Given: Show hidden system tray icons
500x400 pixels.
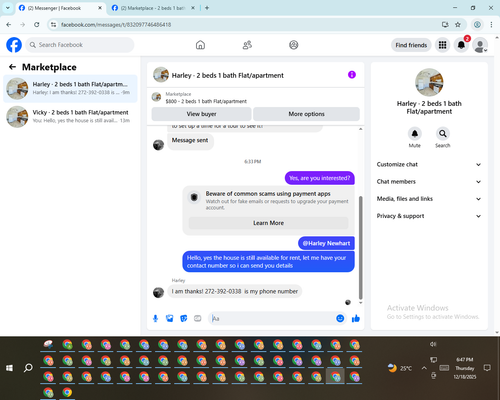Looking at the screenshot, I should pyautogui.click(x=424, y=368).
